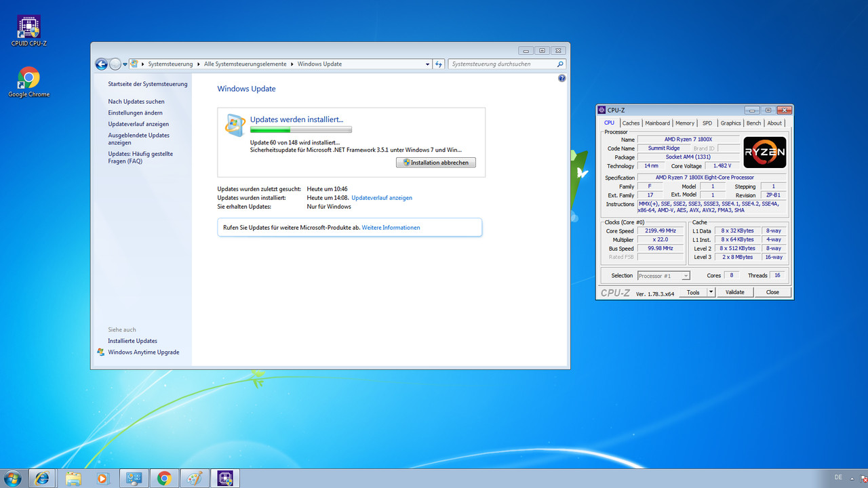The height and width of the screenshot is (488, 868).
Task: Open Updateverlauf anzeigen in sidebar
Action: pos(138,124)
